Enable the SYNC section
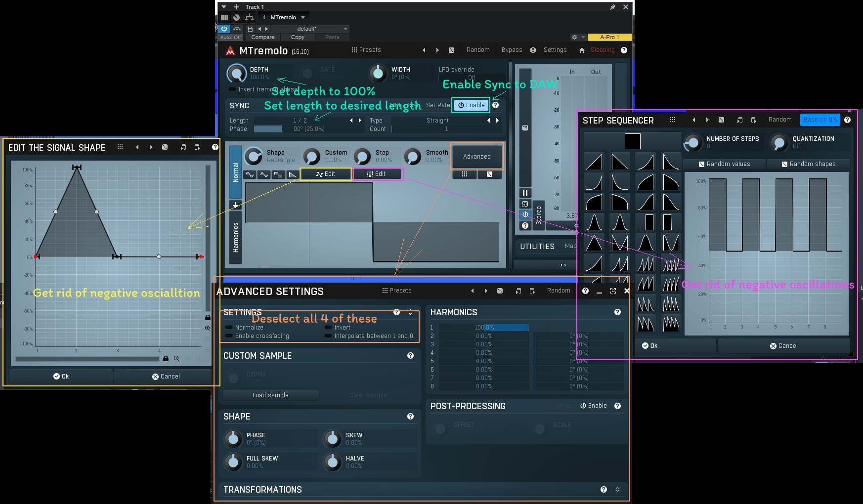Viewport: 863px width, 504px height. coord(471,105)
